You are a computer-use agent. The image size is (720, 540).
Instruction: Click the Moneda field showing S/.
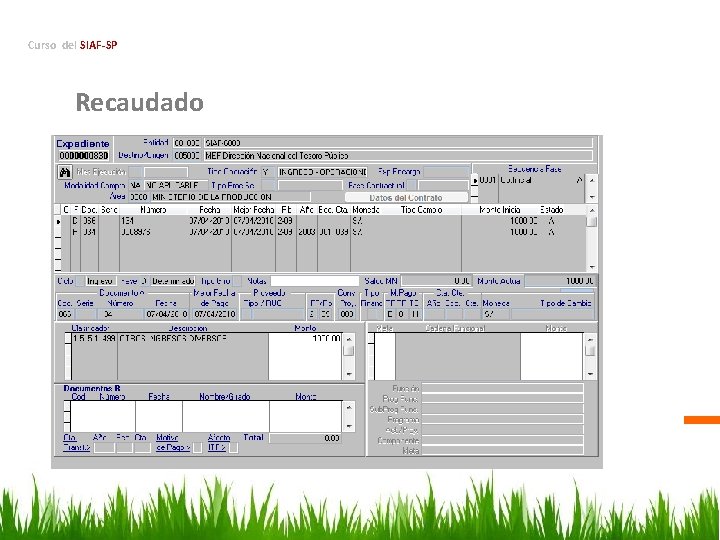coord(495,315)
